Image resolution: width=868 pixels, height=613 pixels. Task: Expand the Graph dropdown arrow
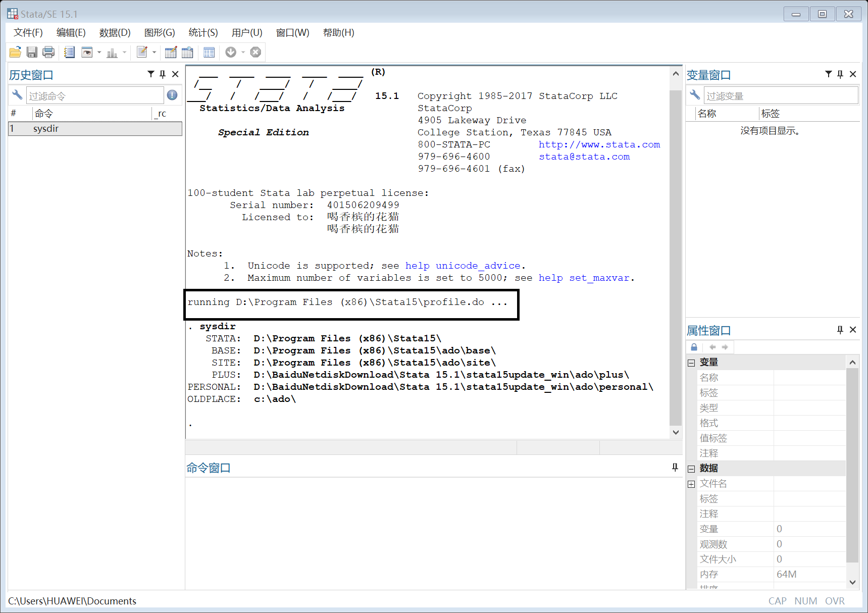tap(124, 52)
